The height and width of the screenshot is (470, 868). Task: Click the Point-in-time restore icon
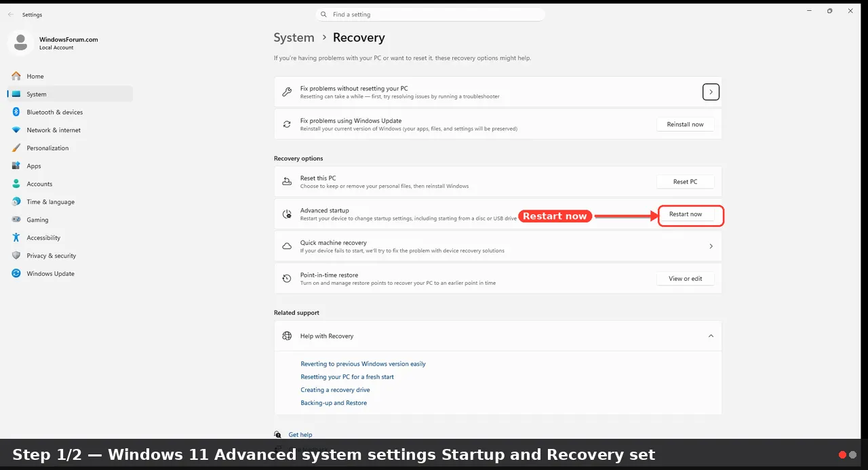coord(287,279)
